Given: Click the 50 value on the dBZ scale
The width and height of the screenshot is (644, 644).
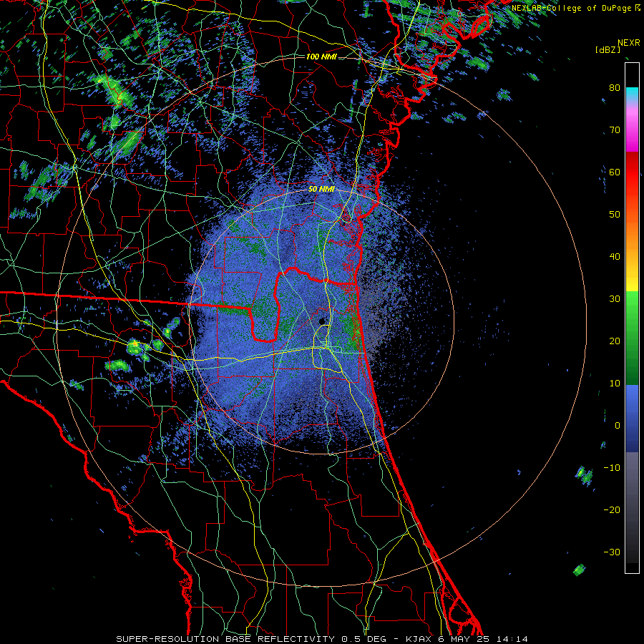Looking at the screenshot, I should coord(615,215).
